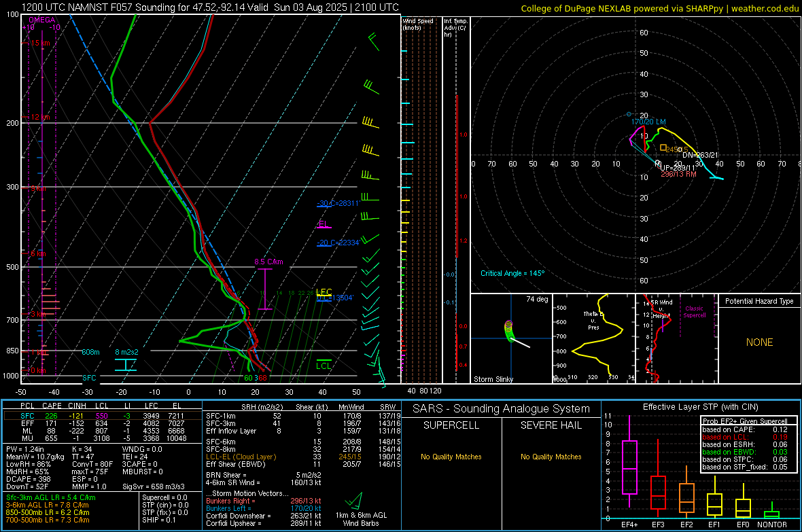This screenshot has height=532, width=802.
Task: Select the 296/13 RM hodograph label
Action: pos(679,174)
